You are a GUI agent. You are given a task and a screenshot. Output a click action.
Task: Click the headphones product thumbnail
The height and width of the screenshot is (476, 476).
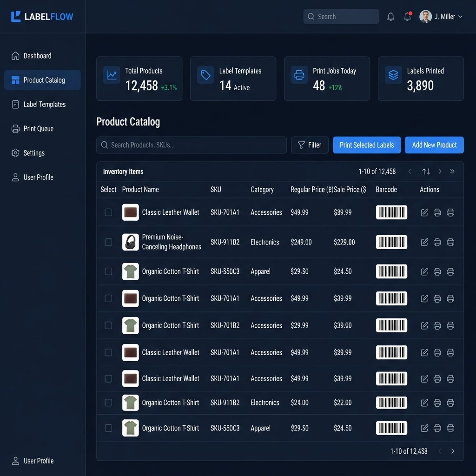point(131,242)
